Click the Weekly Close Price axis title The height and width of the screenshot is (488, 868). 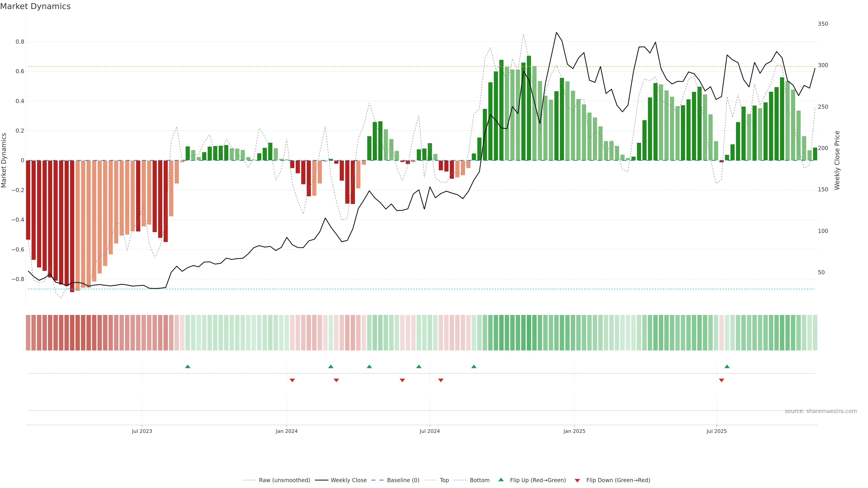(837, 160)
